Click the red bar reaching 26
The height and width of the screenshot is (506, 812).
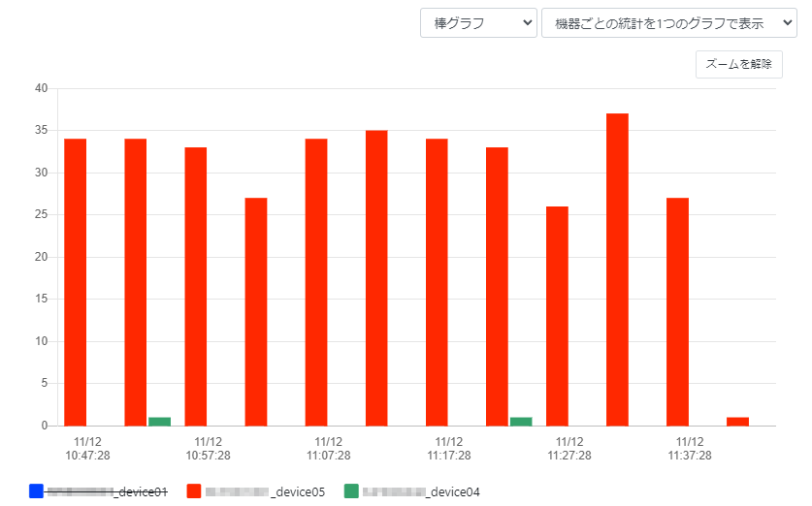point(557,316)
